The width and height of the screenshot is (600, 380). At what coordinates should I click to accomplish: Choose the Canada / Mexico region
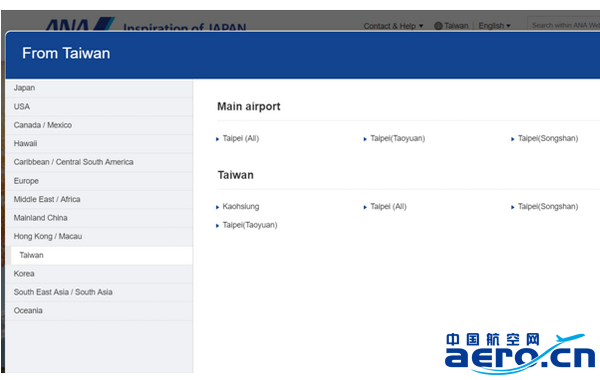[x=99, y=125]
